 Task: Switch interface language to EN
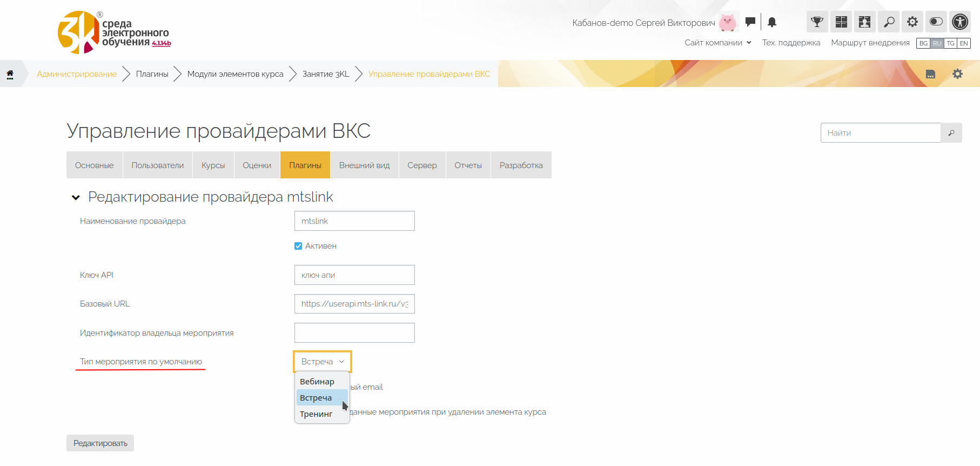pyautogui.click(x=964, y=43)
